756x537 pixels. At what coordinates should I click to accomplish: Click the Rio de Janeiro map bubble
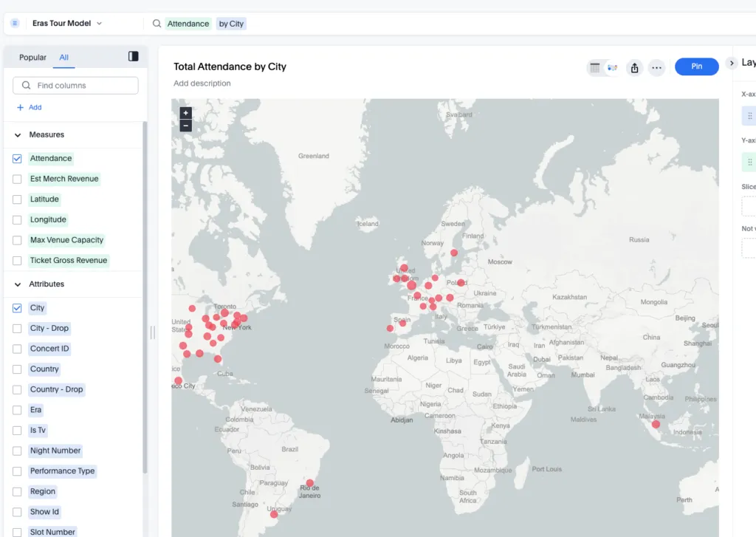pyautogui.click(x=310, y=483)
